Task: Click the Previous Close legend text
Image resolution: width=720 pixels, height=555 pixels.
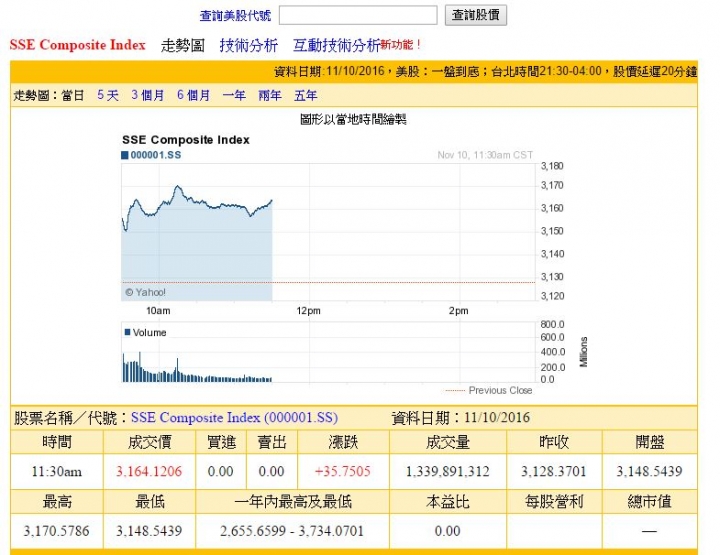Action: (x=500, y=391)
